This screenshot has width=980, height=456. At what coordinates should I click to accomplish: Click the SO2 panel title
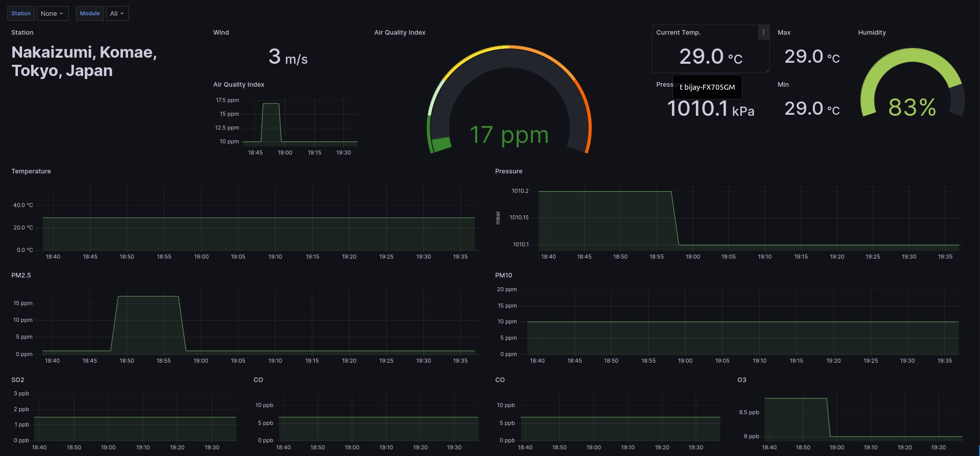click(x=18, y=379)
